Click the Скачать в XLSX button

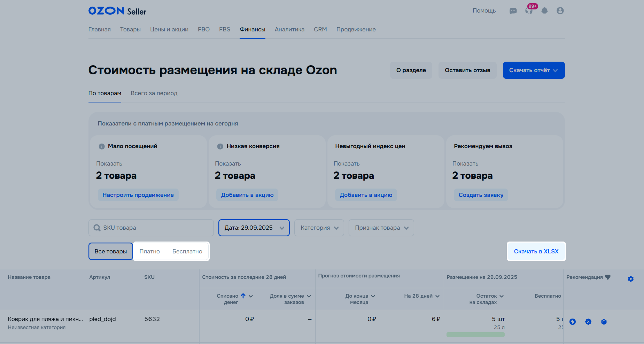click(536, 251)
